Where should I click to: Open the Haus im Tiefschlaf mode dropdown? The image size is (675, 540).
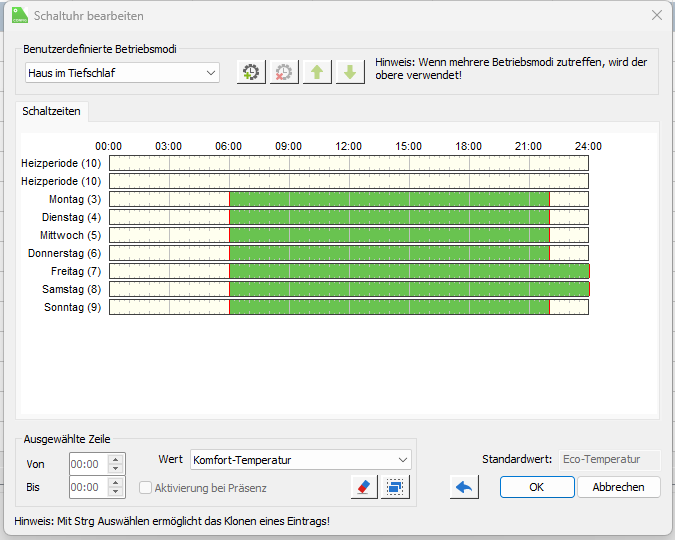pyautogui.click(x=122, y=73)
